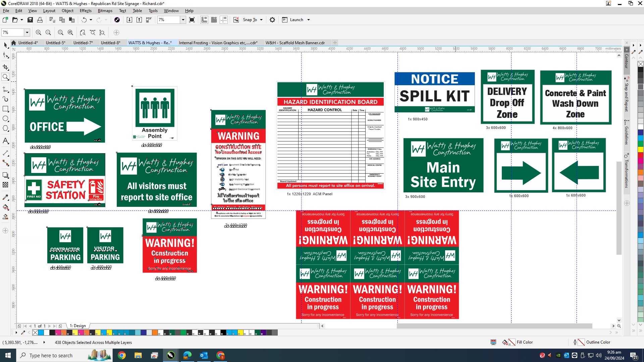644x362 pixels.
Task: Toggle show grid button
Action: (214, 20)
